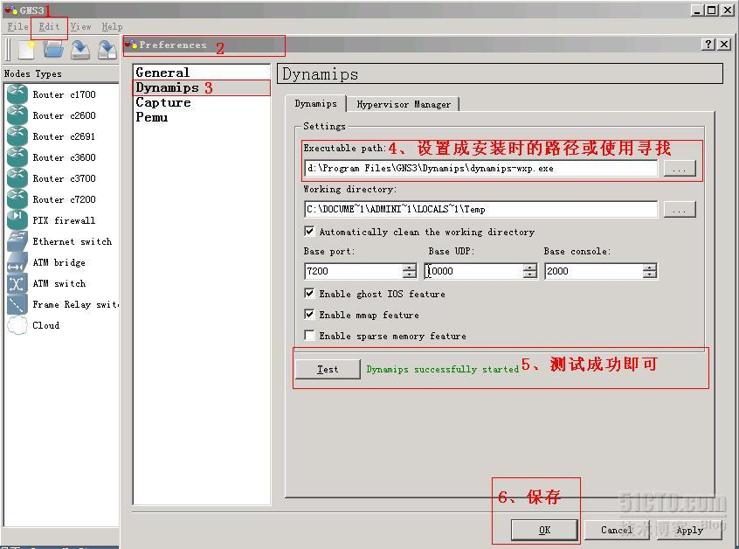Select Capture in preferences list
Image resolution: width=739 pixels, height=549 pixels.
pyautogui.click(x=163, y=102)
